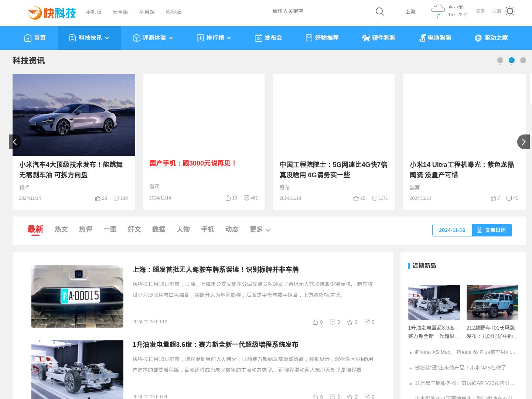Switch to 一图 tab
532x399 pixels.
tap(110, 229)
